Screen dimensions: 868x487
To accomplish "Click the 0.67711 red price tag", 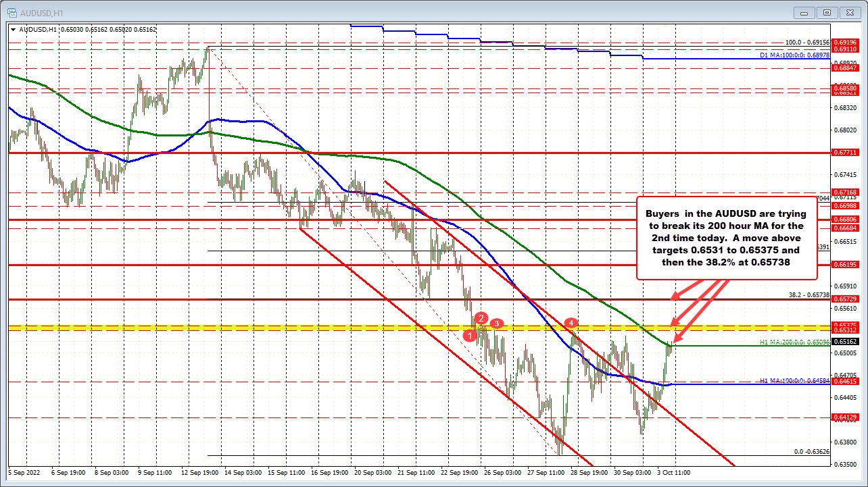I will coord(846,153).
